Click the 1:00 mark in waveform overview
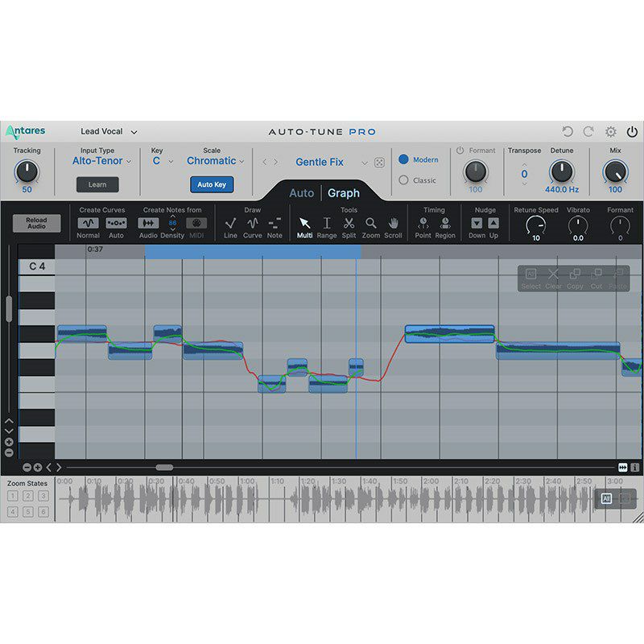Image resolution: width=644 pixels, height=644 pixels. (247, 481)
